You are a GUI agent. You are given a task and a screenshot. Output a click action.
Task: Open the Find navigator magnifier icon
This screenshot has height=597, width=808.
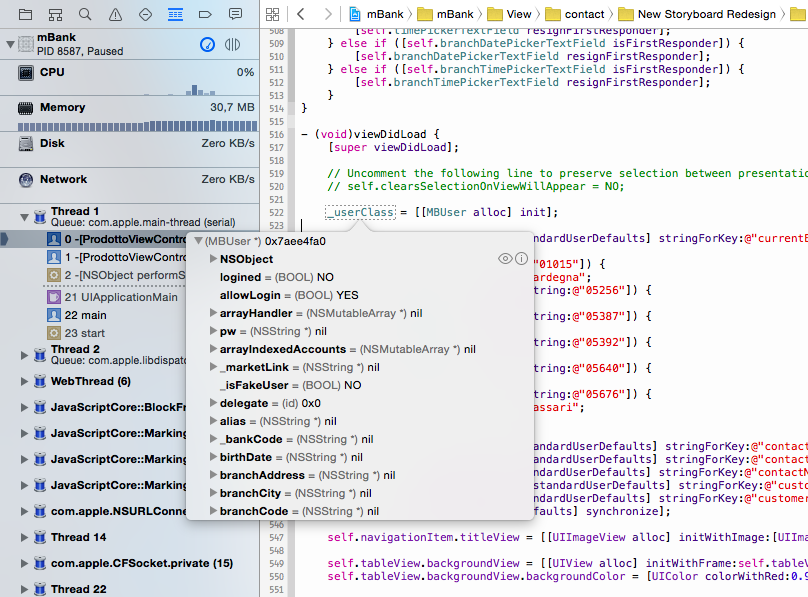(85, 14)
